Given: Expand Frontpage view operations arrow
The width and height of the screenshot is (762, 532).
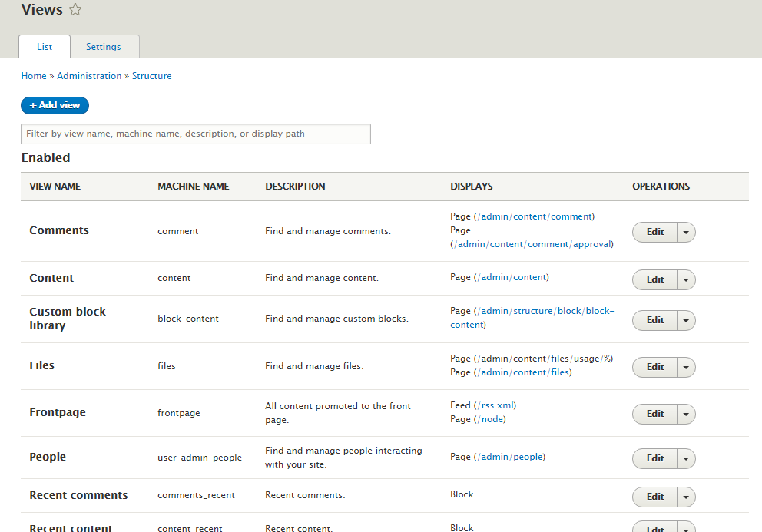Looking at the screenshot, I should coord(686,415).
